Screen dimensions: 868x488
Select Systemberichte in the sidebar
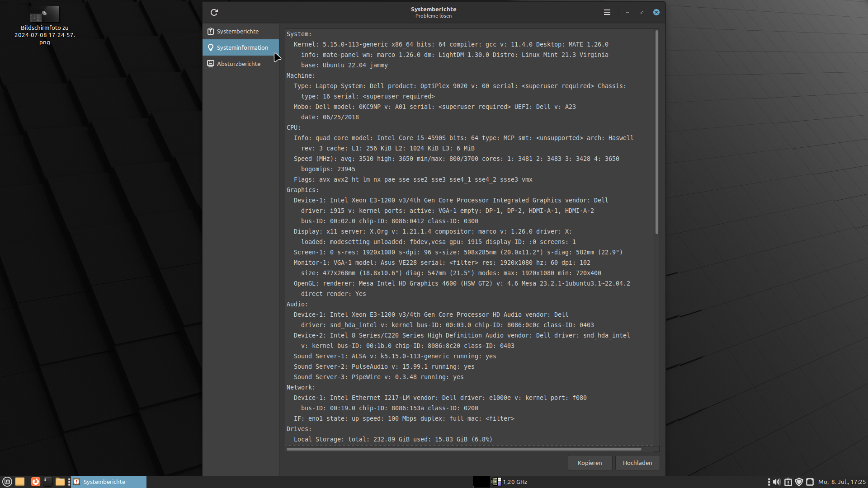[x=238, y=31]
